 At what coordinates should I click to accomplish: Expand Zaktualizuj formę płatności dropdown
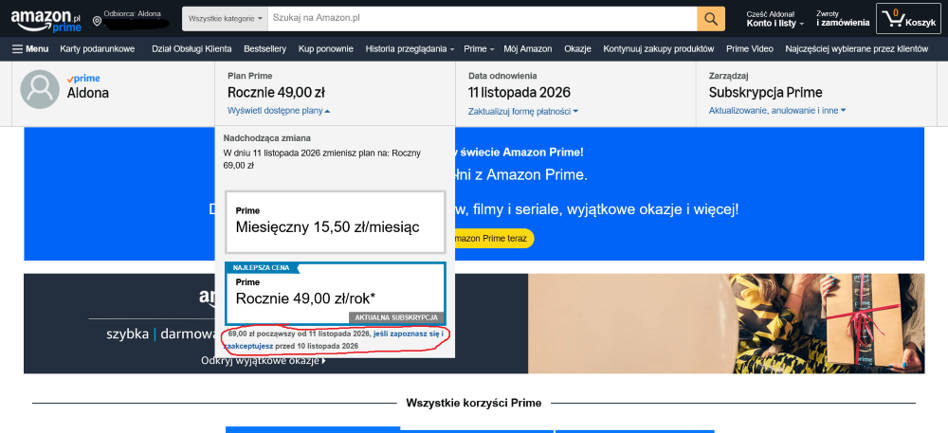(522, 111)
